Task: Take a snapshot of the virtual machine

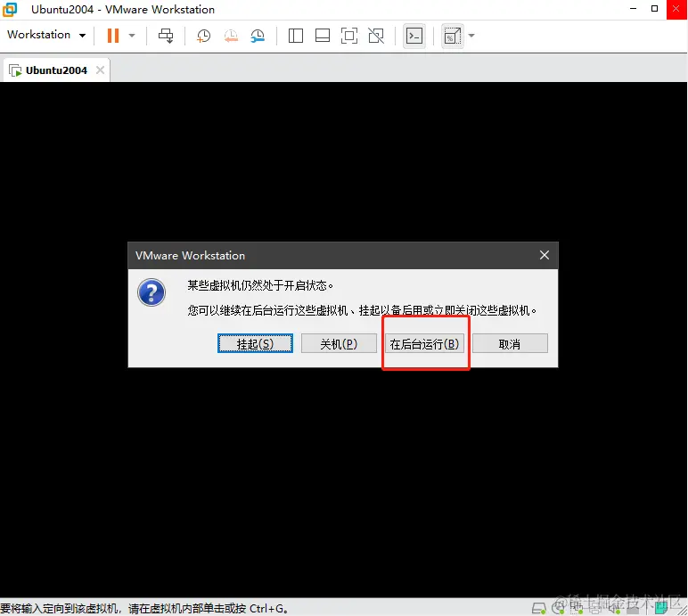Action: click(203, 36)
